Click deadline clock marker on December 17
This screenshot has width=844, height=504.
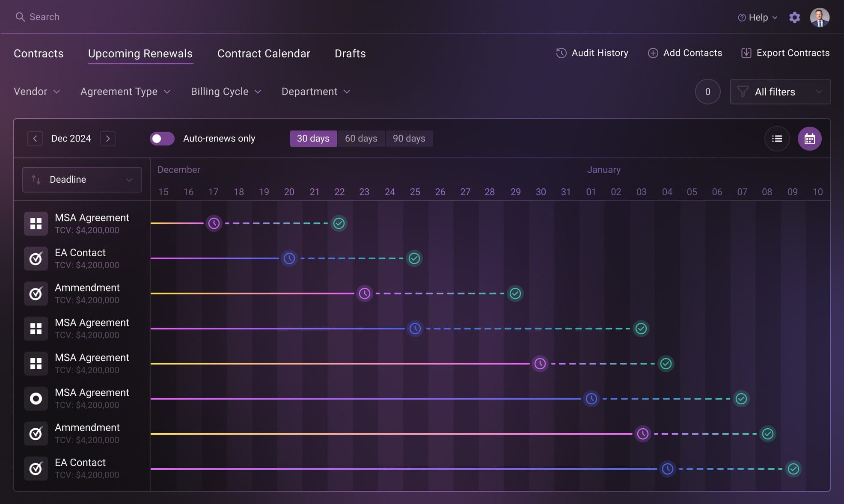(x=214, y=223)
